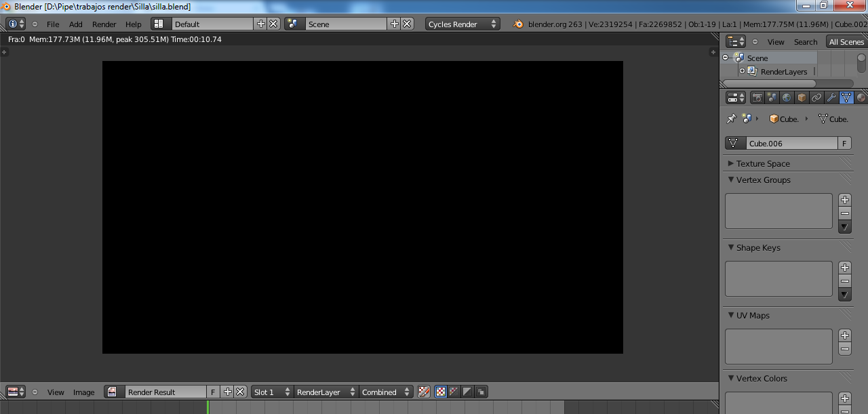The height and width of the screenshot is (414, 868).
Task: Collapse the Scene tree item
Action: click(725, 58)
